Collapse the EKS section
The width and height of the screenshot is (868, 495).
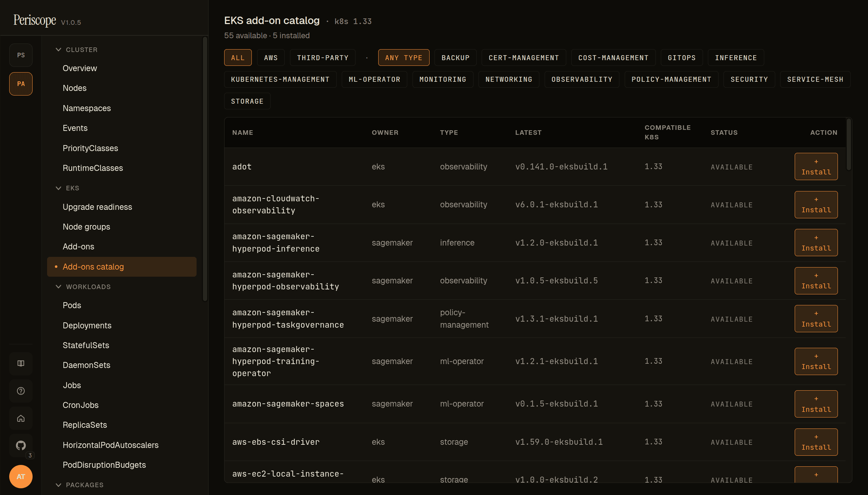pyautogui.click(x=67, y=188)
